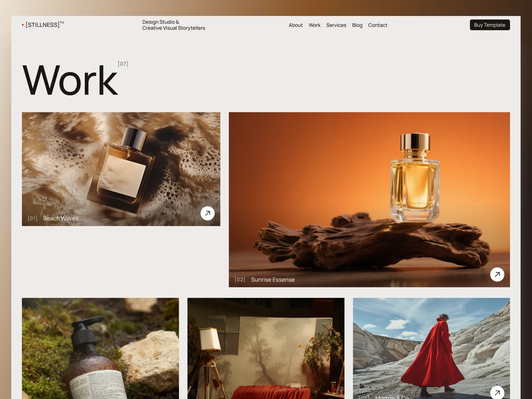Select Contact in the navigation
The height and width of the screenshot is (399, 532).
[378, 25]
